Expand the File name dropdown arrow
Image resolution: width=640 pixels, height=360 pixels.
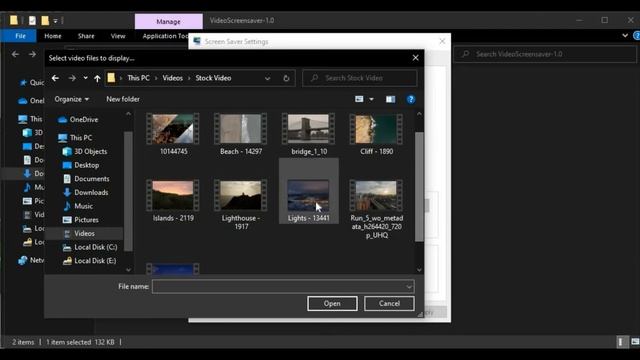pos(409,287)
